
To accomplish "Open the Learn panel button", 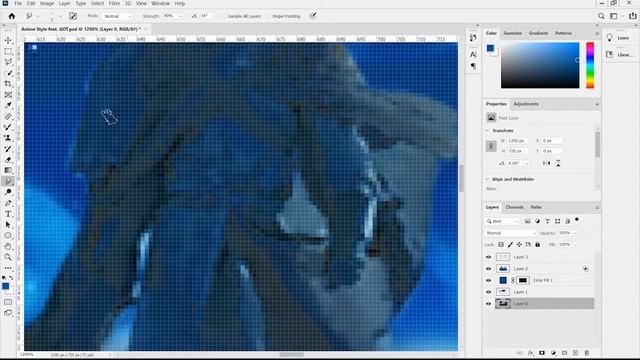I will (x=618, y=38).
